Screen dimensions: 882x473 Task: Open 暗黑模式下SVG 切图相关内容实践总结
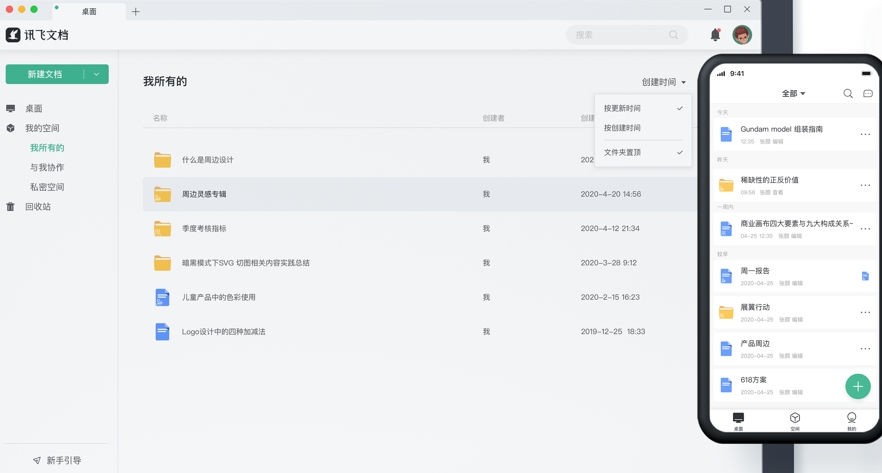(x=245, y=263)
